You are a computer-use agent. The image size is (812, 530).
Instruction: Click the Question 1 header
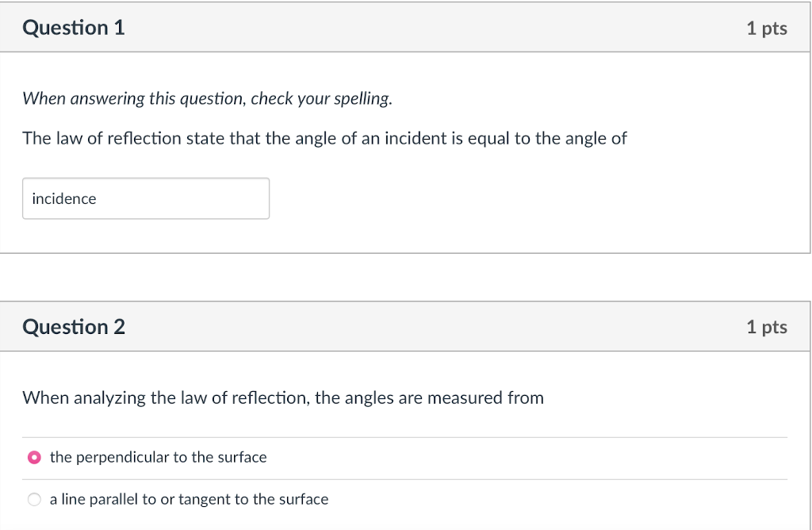[74, 27]
